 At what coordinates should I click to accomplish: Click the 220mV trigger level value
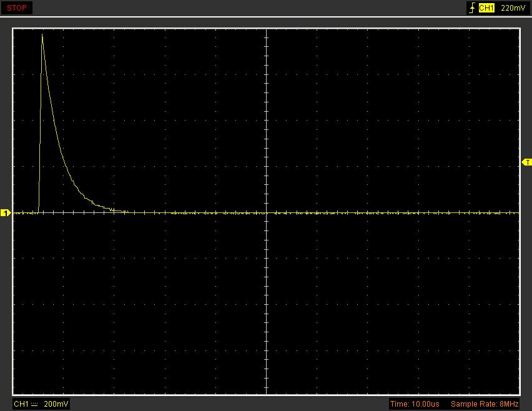pos(513,7)
